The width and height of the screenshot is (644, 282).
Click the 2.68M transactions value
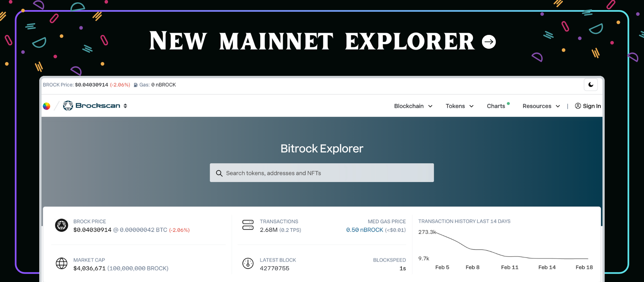[269, 230]
